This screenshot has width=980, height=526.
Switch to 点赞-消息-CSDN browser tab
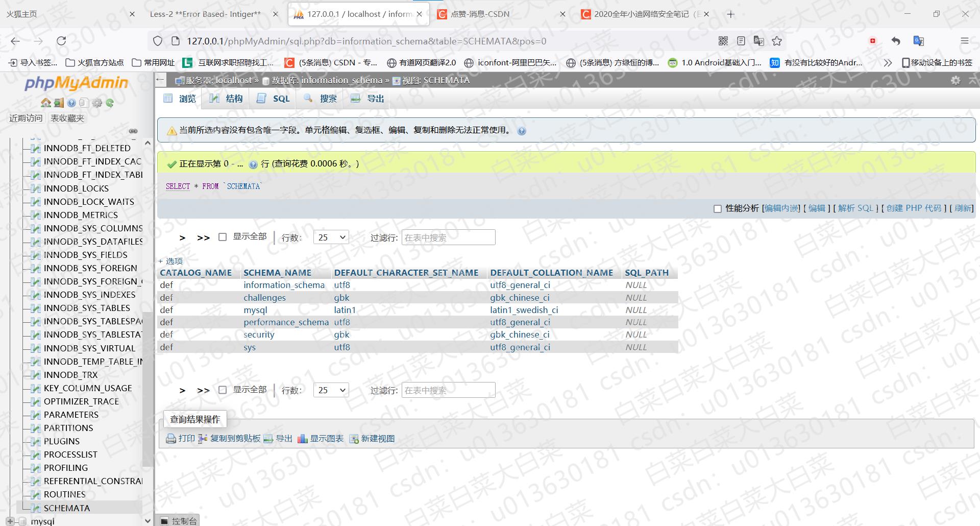[480, 14]
